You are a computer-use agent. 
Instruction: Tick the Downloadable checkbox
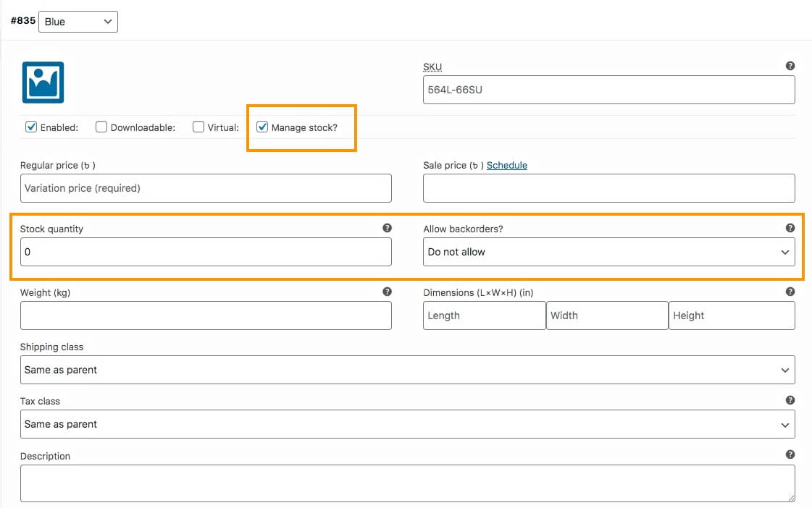coord(101,127)
